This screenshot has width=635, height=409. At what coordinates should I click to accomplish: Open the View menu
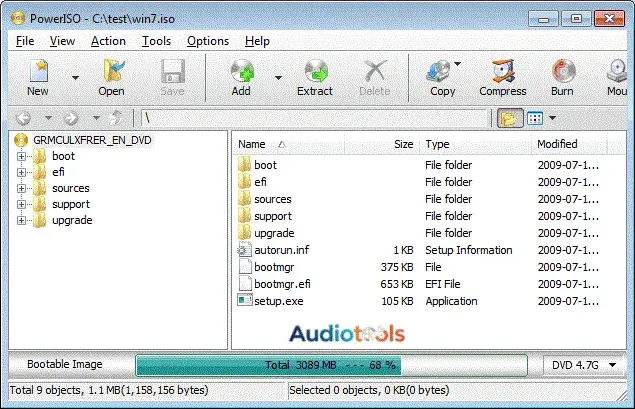click(x=62, y=41)
